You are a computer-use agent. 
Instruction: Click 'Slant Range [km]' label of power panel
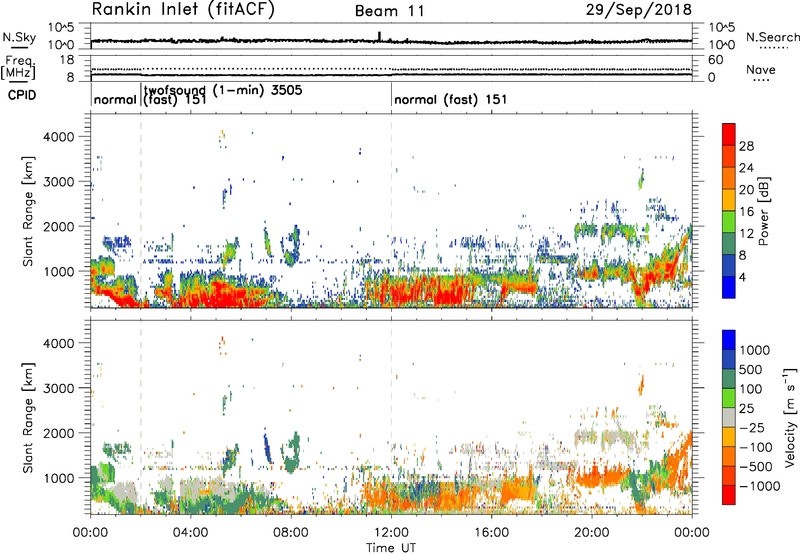click(x=28, y=211)
